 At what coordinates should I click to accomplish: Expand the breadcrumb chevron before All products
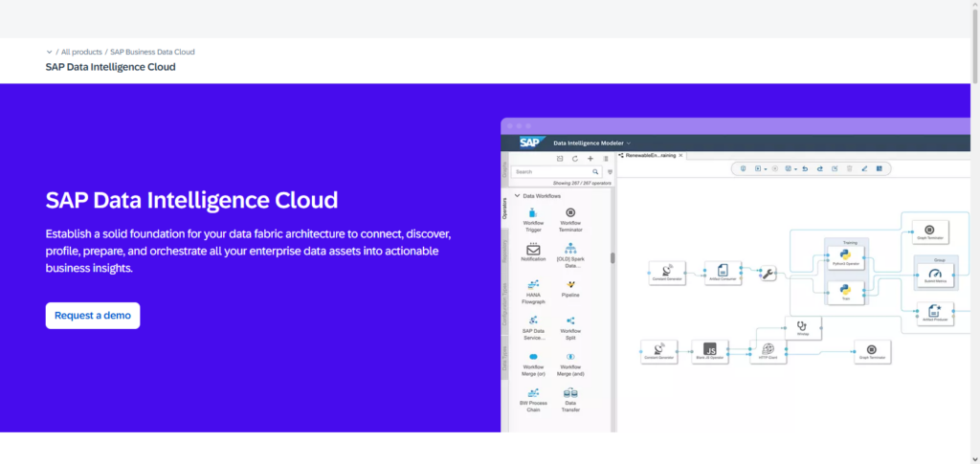[x=50, y=52]
